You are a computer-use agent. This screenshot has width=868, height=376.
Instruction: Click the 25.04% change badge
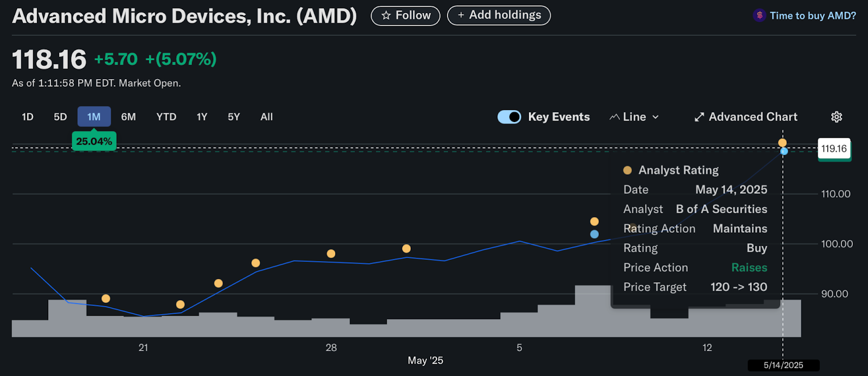(x=94, y=141)
